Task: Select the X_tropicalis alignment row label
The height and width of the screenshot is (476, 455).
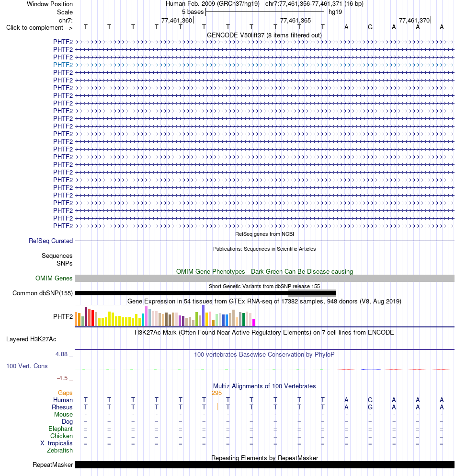Action: coord(57,443)
